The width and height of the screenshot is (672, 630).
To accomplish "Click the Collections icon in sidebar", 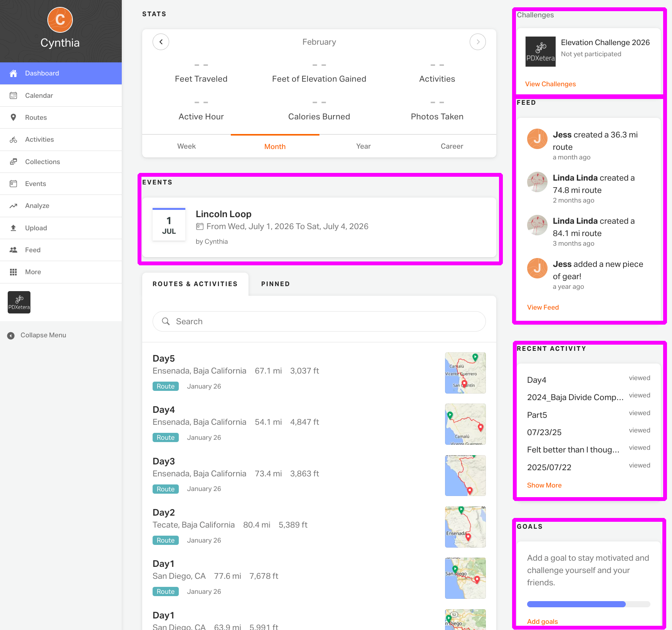I will pyautogui.click(x=13, y=162).
